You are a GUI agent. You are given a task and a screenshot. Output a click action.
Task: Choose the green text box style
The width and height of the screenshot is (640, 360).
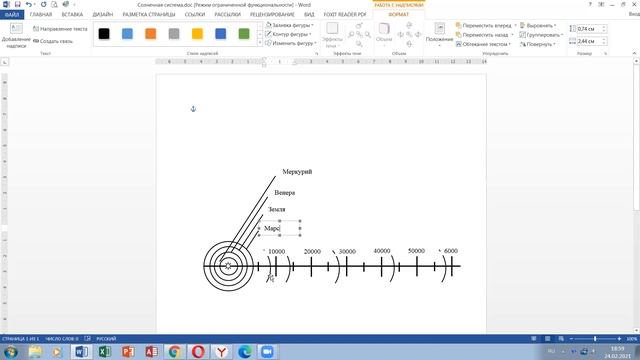tap(244, 33)
